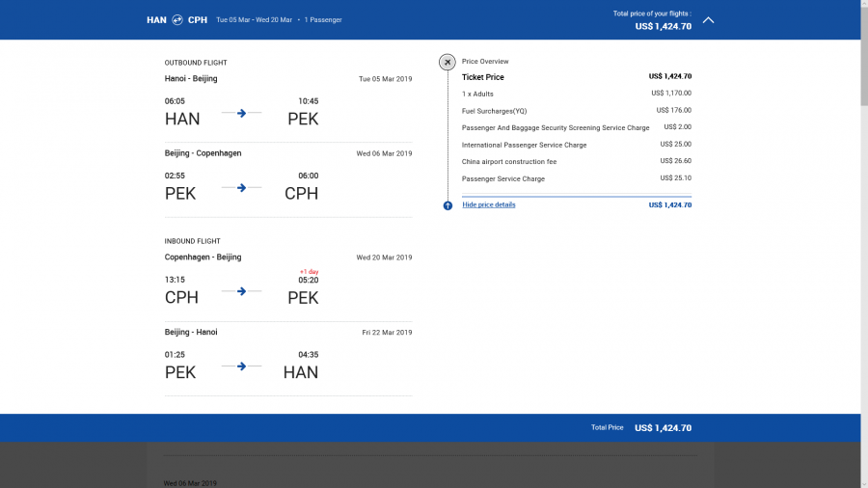The width and height of the screenshot is (868, 488).
Task: Close the Price Overview with the X circle
Action: point(448,62)
